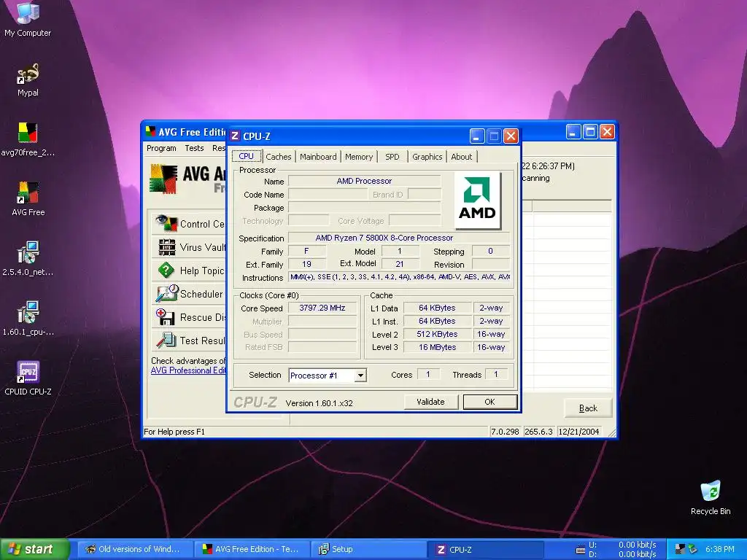This screenshot has width=747, height=560.
Task: Click the 265.6.3 status bar entry
Action: (x=538, y=432)
